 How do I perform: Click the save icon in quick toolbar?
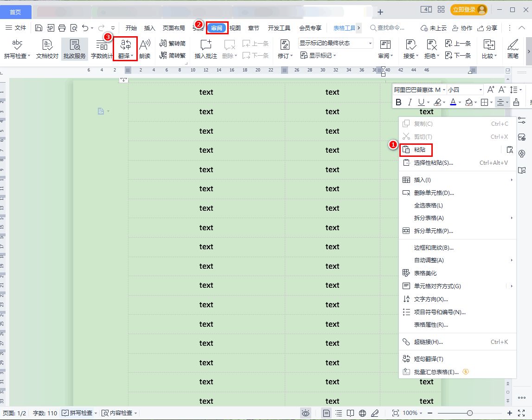pyautogui.click(x=38, y=28)
